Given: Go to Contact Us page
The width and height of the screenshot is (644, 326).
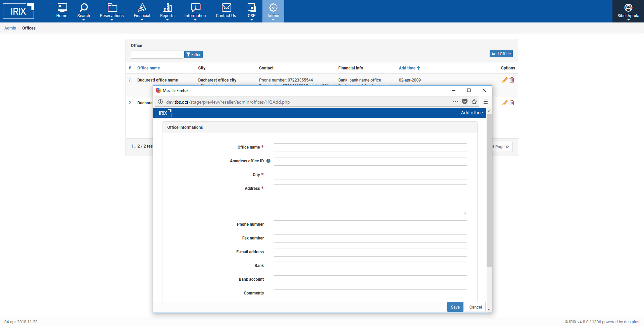Looking at the screenshot, I should [x=226, y=11].
